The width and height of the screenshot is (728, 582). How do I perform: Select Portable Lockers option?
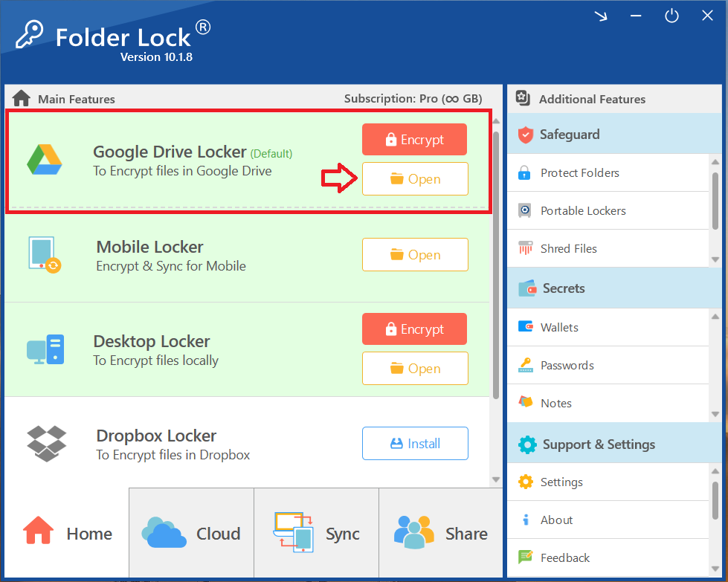pyautogui.click(x=608, y=210)
